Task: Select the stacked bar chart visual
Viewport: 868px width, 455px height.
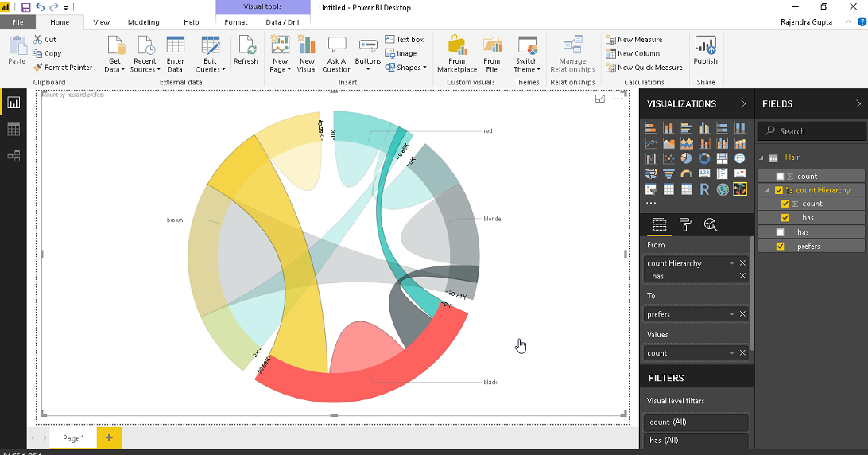Action: point(651,128)
